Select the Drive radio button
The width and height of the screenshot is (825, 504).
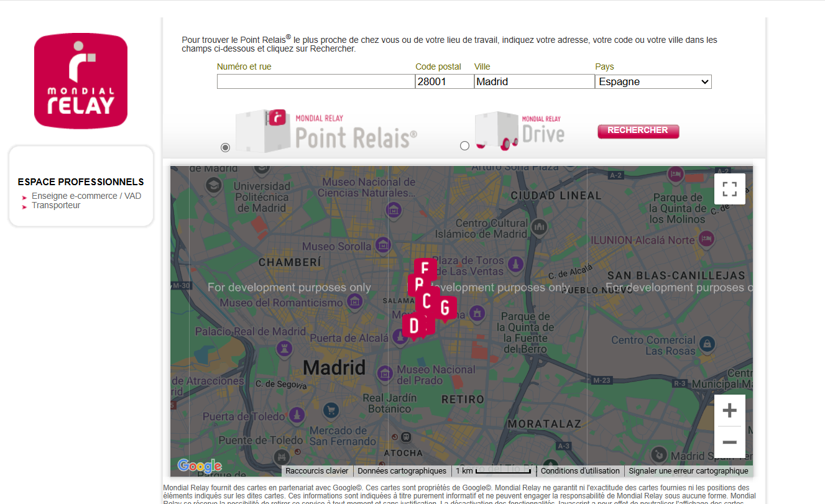tap(464, 145)
